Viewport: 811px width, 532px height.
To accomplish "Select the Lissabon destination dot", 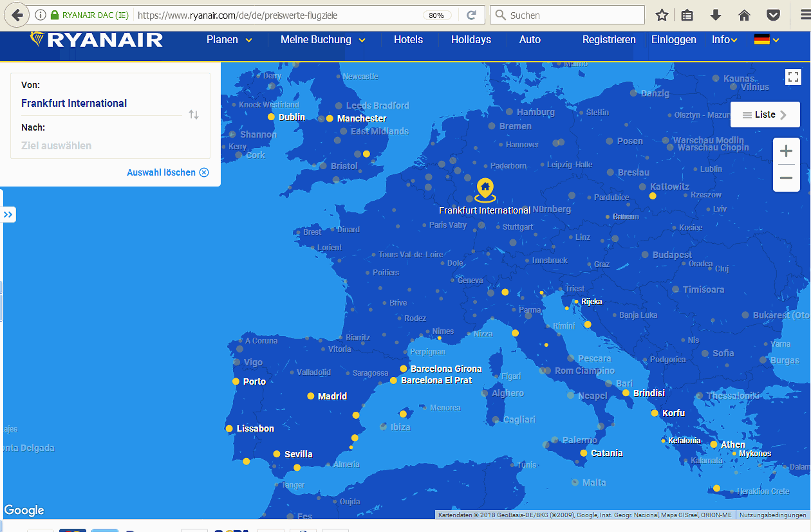I will [229, 428].
